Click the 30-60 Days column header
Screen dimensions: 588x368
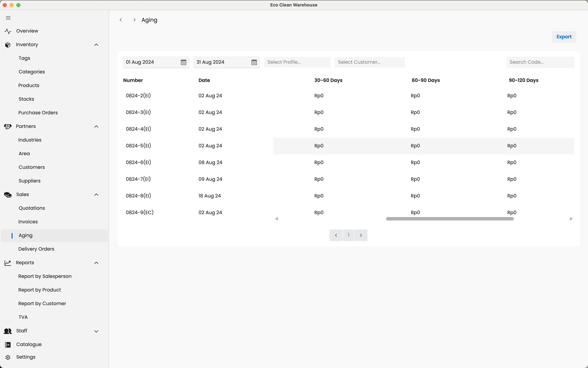[328, 80]
